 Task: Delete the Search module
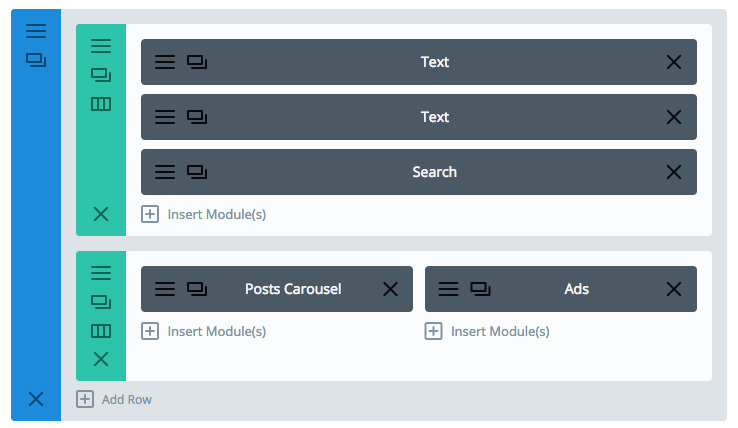(x=674, y=172)
